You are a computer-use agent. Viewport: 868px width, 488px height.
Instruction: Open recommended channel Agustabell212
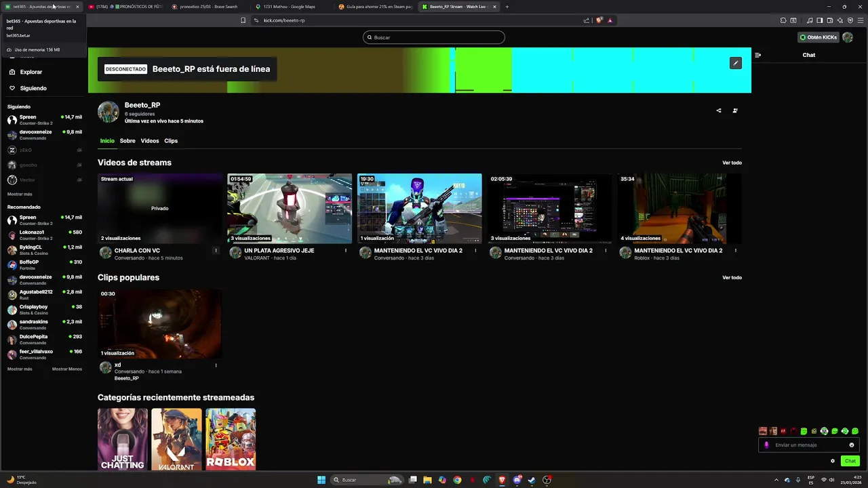pyautogui.click(x=44, y=295)
